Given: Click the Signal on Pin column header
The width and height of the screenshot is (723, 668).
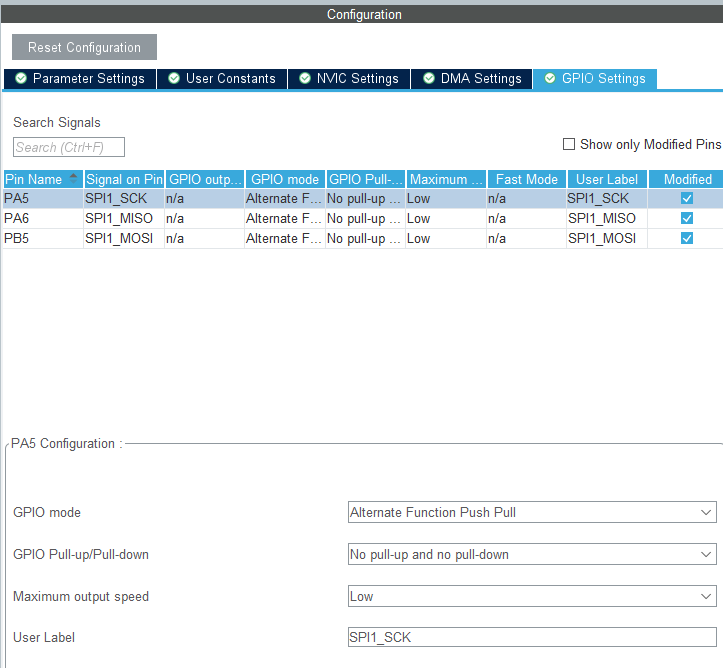Looking at the screenshot, I should coord(124,179).
